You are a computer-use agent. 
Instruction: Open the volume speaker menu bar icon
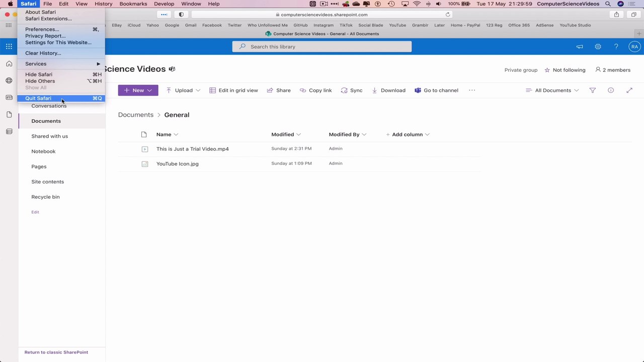[x=439, y=4]
